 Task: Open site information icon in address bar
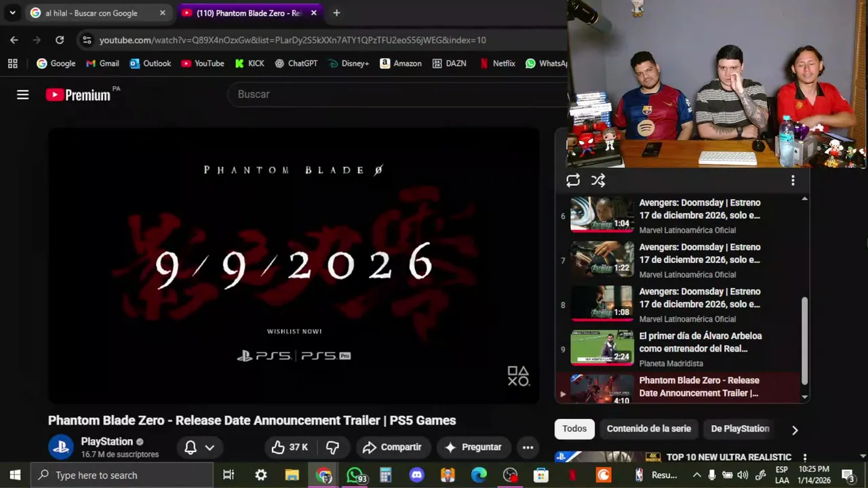(x=87, y=40)
